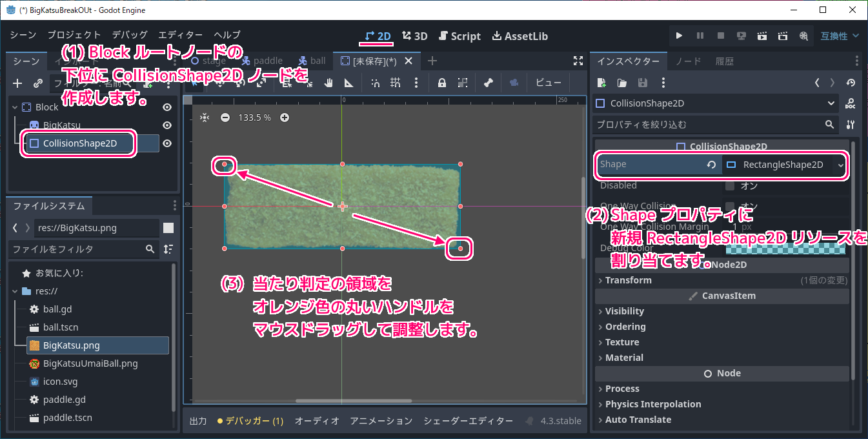Run the project with play button
This screenshot has width=868, height=439.
(x=679, y=36)
